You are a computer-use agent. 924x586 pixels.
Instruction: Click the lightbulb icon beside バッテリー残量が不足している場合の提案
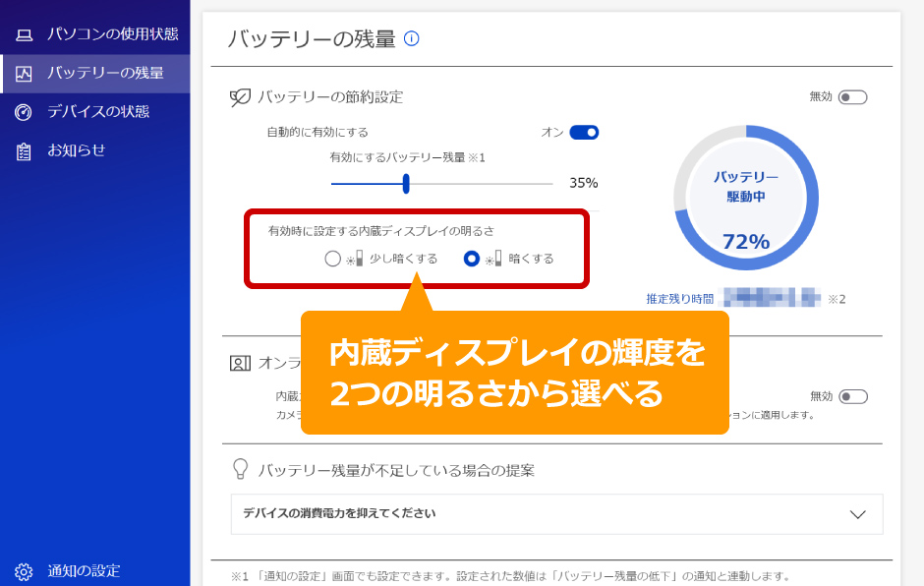240,469
